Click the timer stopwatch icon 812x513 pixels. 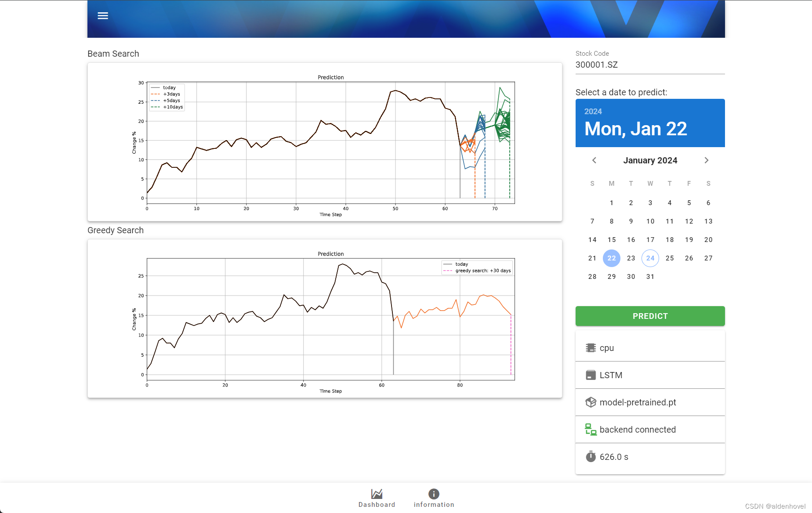click(591, 457)
